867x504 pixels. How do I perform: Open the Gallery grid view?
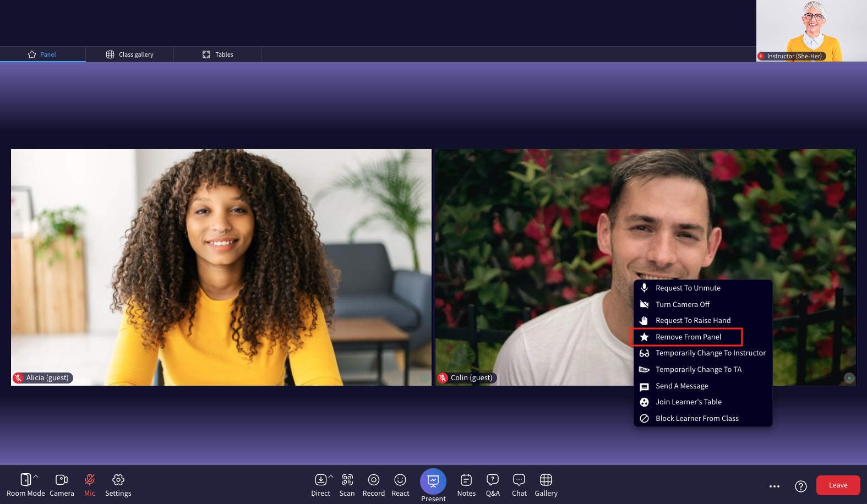(x=546, y=485)
